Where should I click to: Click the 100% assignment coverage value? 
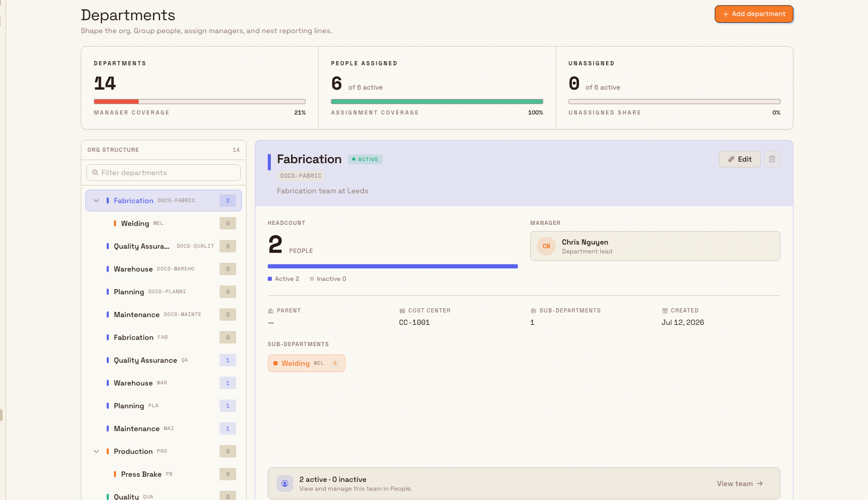[536, 112]
